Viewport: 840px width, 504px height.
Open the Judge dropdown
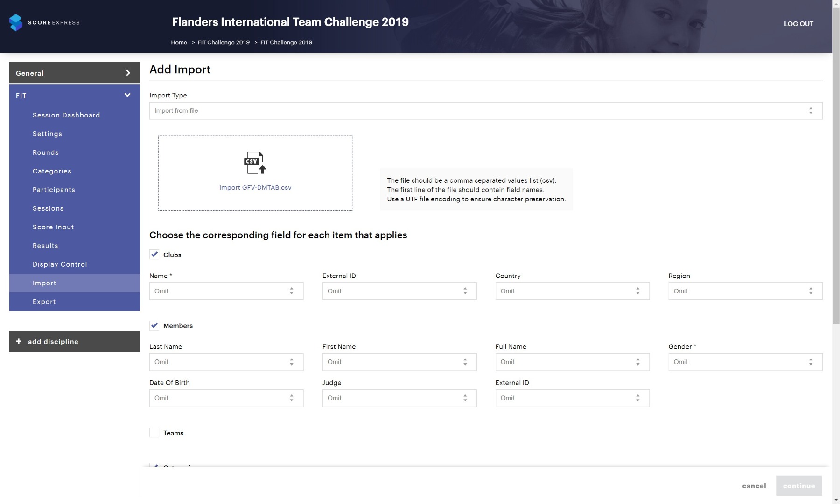pos(399,398)
